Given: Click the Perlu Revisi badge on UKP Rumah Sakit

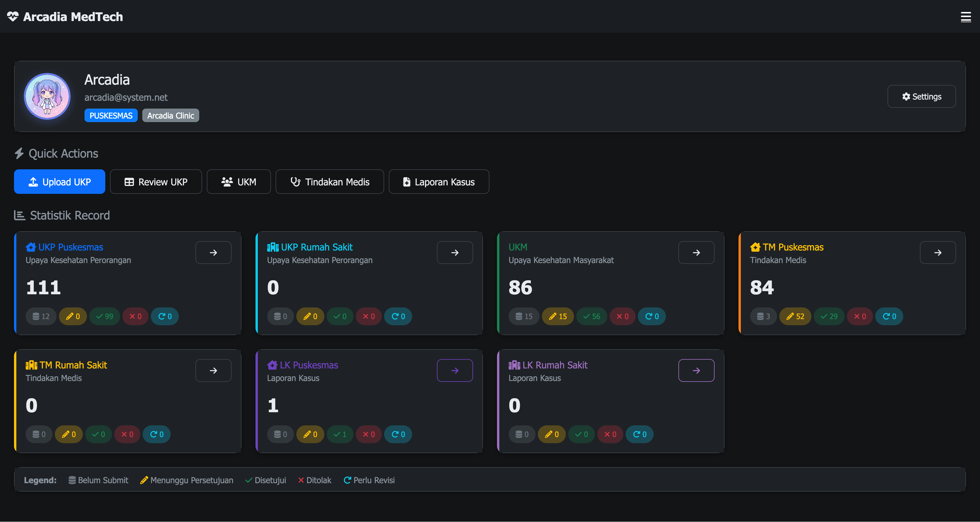Looking at the screenshot, I should [398, 316].
